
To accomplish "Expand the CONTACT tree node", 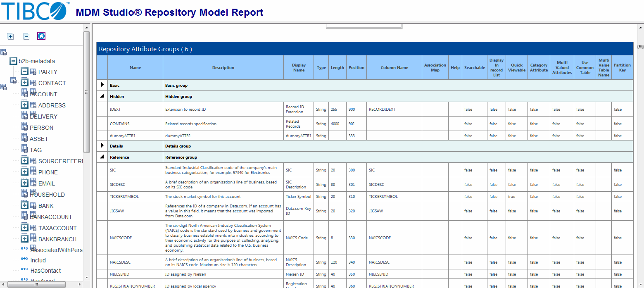I will tap(24, 83).
